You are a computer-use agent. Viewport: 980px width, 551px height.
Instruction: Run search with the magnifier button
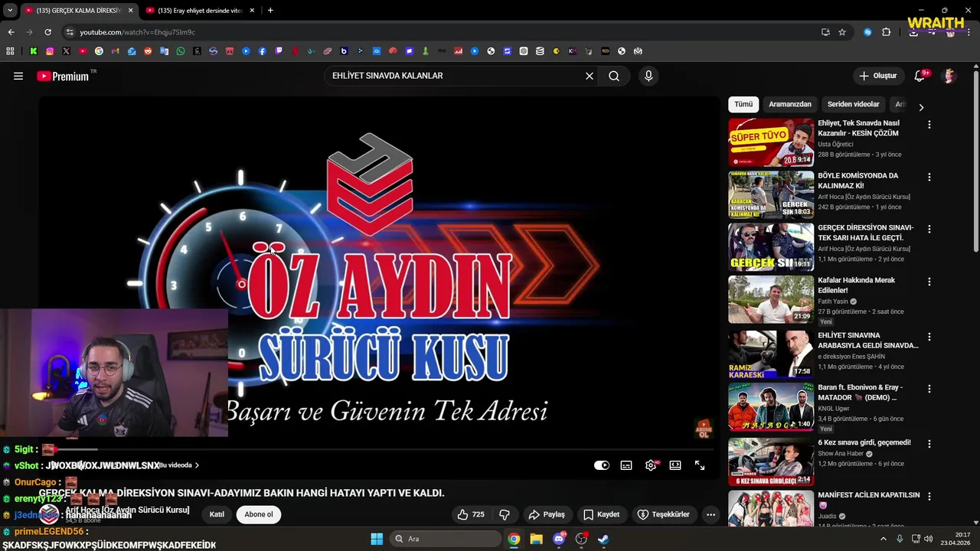pyautogui.click(x=614, y=76)
